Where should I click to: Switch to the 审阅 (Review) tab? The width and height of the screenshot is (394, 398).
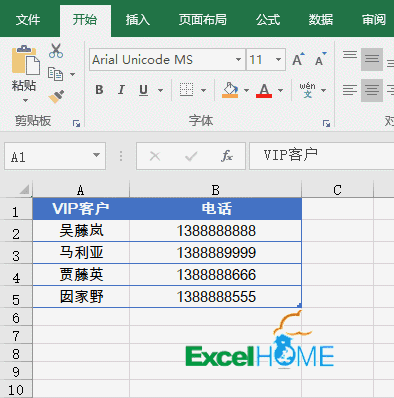tap(374, 20)
